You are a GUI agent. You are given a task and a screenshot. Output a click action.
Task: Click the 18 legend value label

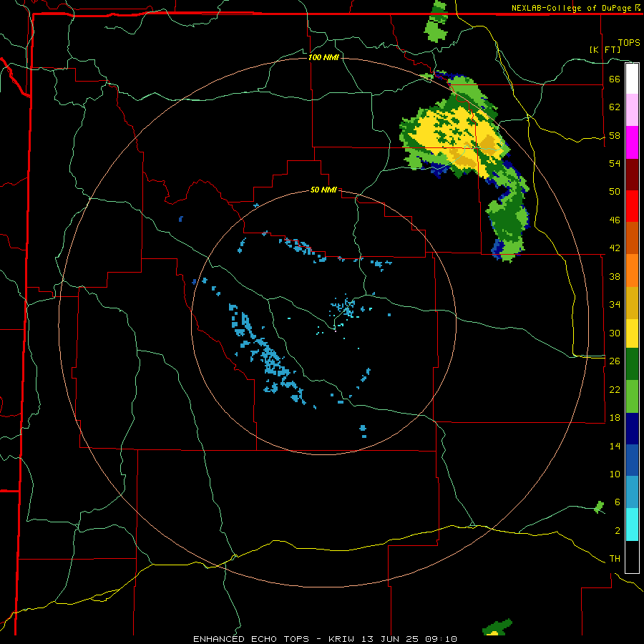tap(615, 418)
